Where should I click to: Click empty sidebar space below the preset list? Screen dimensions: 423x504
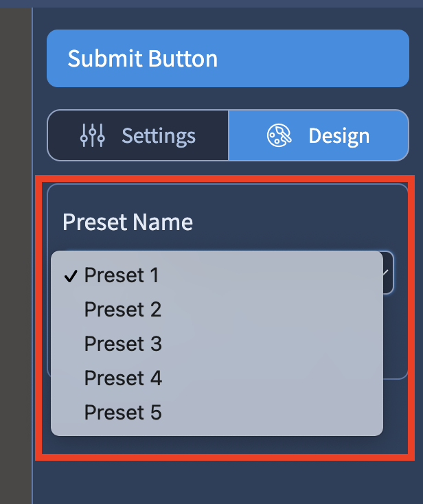point(228,482)
